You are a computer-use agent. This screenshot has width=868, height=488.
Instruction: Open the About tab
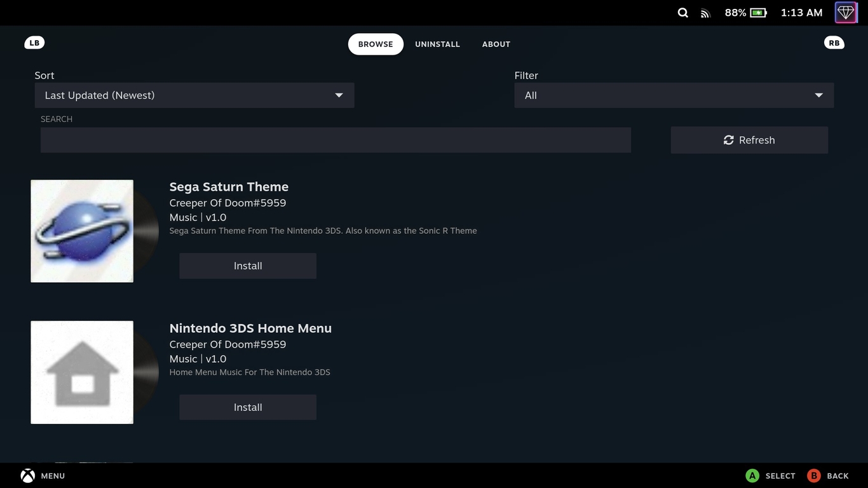pos(496,44)
